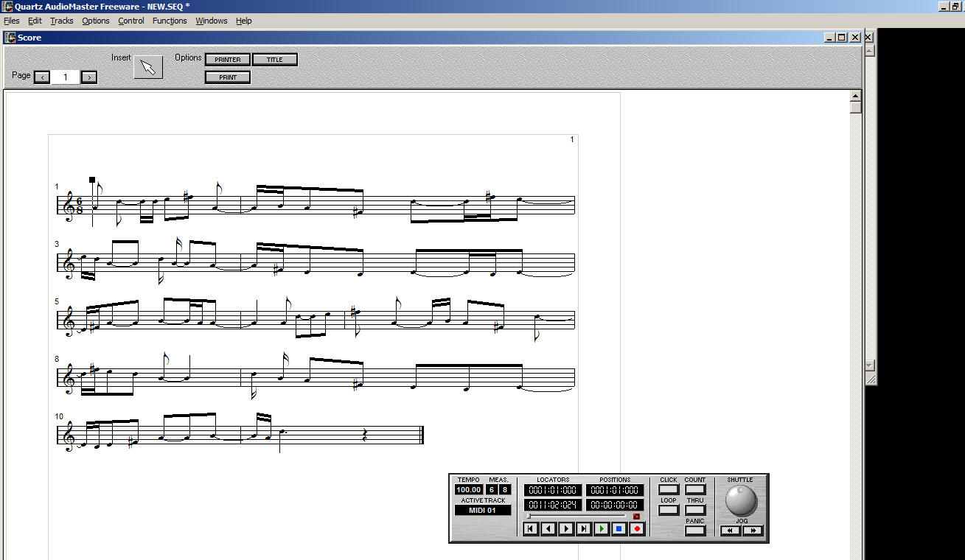Click the treble clef on first staff
The image size is (965, 560).
[69, 206]
